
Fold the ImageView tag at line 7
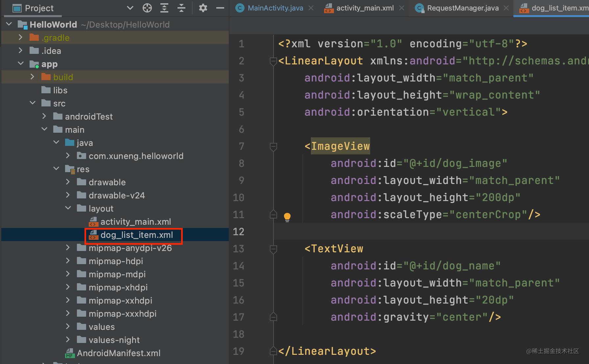[x=273, y=146]
